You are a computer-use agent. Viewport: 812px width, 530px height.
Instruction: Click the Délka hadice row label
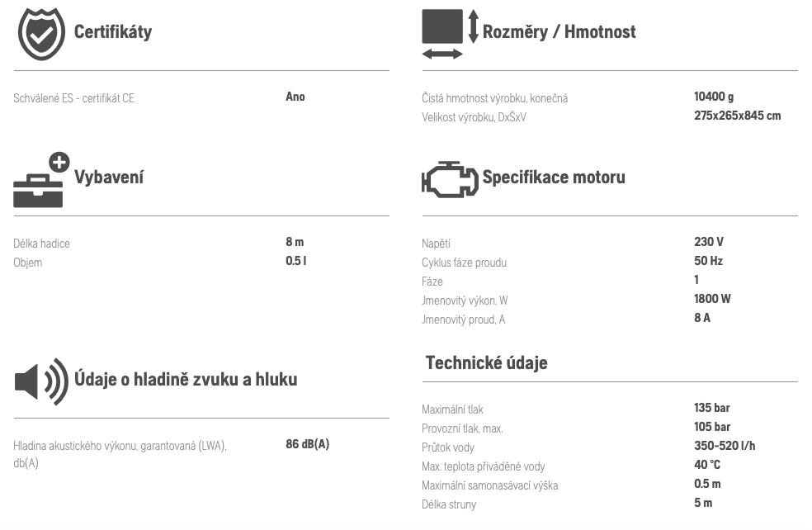pos(41,244)
